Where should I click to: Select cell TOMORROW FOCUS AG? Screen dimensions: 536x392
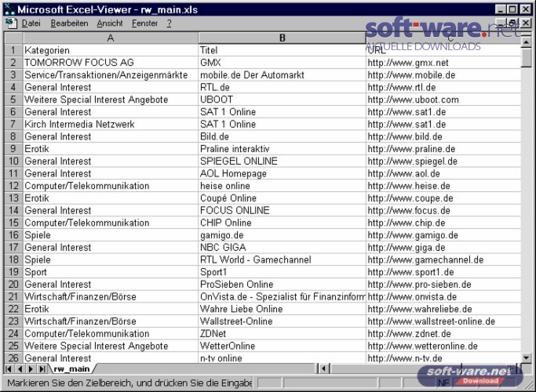[111, 63]
